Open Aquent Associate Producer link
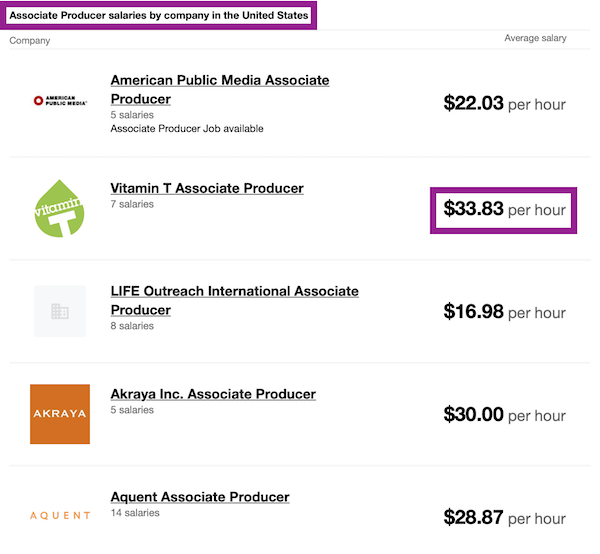Image resolution: width=600 pixels, height=554 pixels. point(200,497)
